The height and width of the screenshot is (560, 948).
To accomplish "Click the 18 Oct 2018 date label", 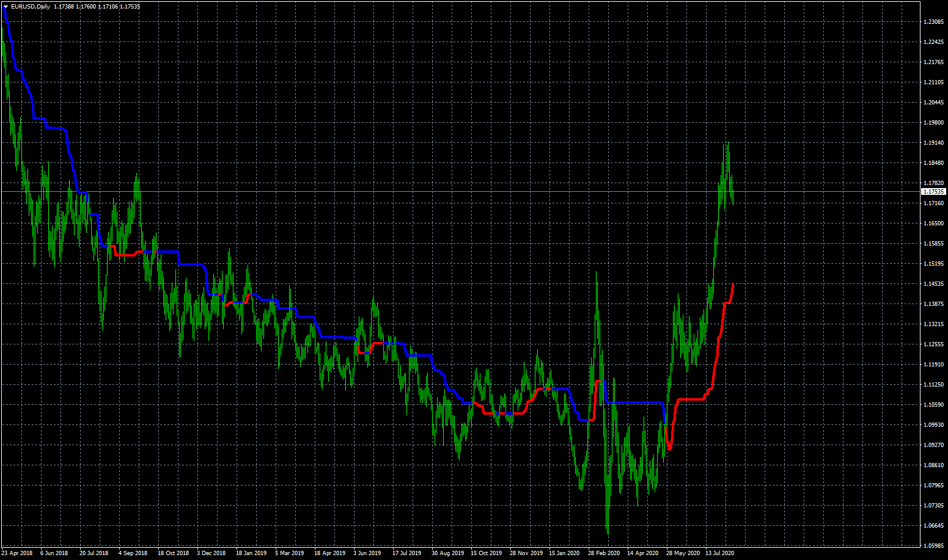I will (174, 553).
